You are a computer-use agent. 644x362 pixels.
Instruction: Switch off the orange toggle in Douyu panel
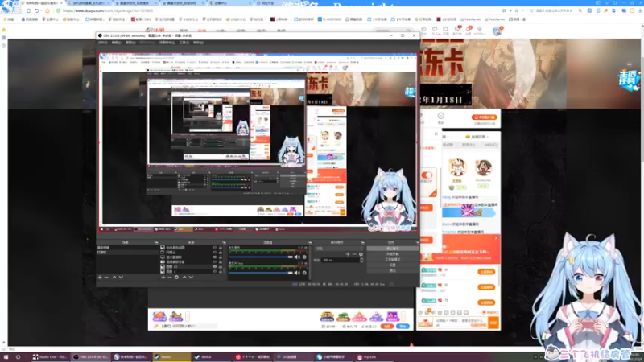[427, 175]
